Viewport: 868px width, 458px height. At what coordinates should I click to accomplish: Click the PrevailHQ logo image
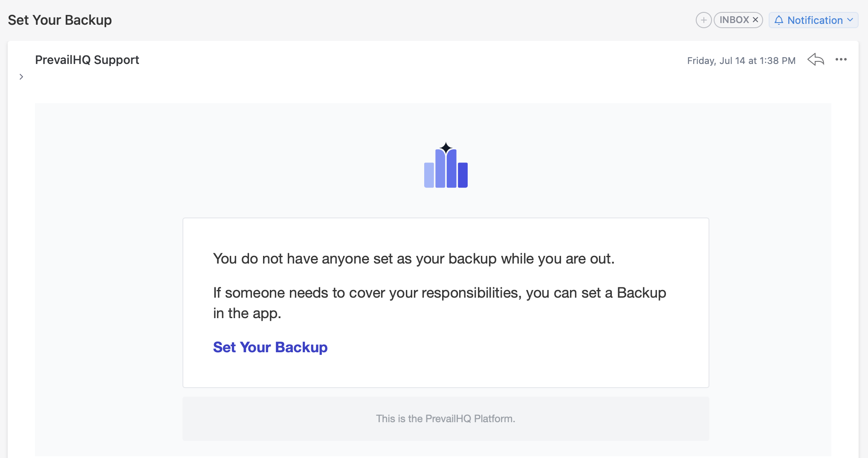click(x=446, y=165)
